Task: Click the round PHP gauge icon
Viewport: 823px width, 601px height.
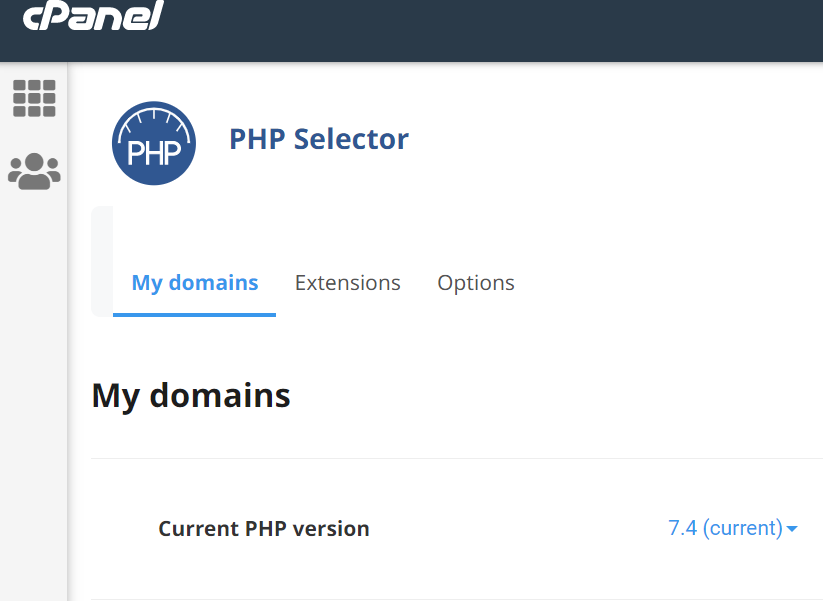Action: pyautogui.click(x=153, y=143)
